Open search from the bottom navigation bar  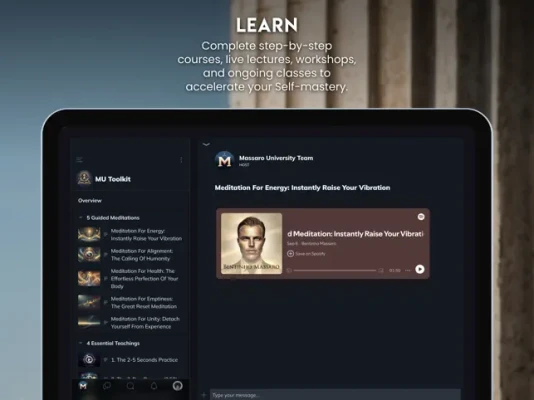pos(130,386)
